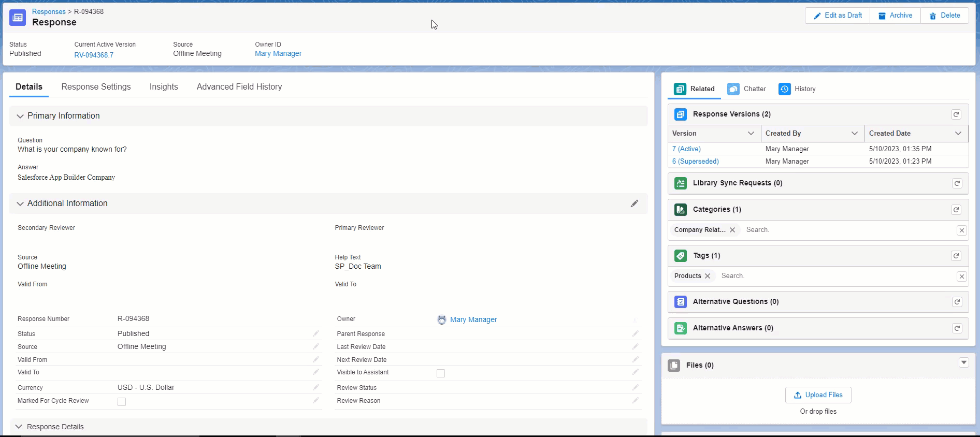Refresh the Alternative Answers panel

[957, 328]
